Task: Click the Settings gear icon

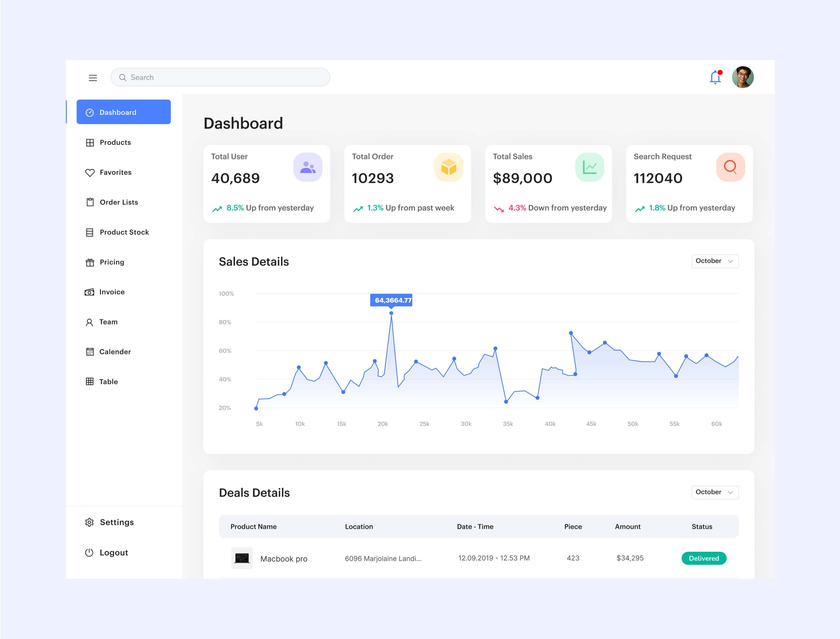Action: click(x=89, y=522)
